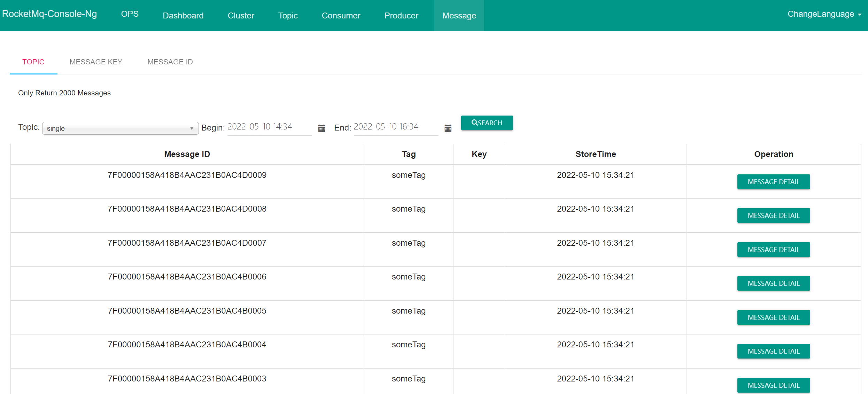Screen dimensions: 868x394
Task: View MESSAGE DETAIL for ID ending 4D0007
Action: point(773,250)
